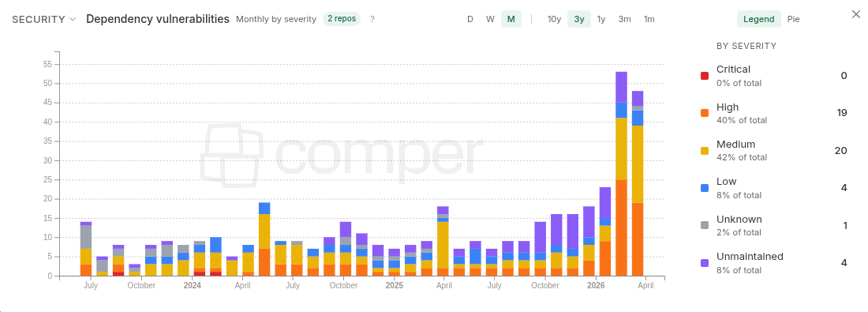868x312 pixels.
Task: Click the '0% of total' text
Action: point(739,83)
